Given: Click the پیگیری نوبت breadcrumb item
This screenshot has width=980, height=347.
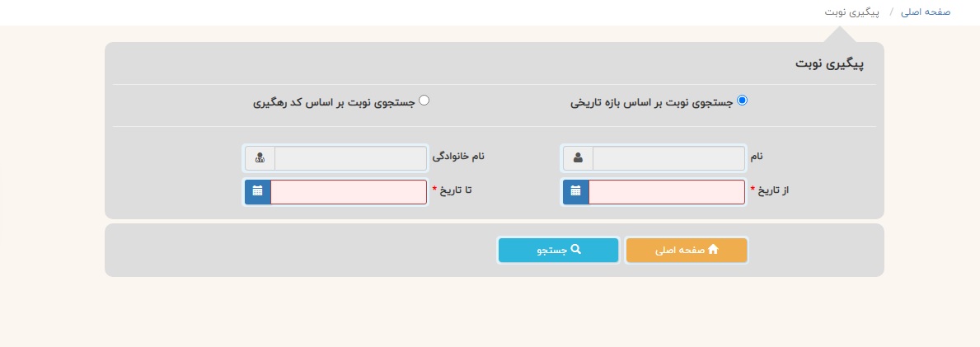Looking at the screenshot, I should coord(851,12).
